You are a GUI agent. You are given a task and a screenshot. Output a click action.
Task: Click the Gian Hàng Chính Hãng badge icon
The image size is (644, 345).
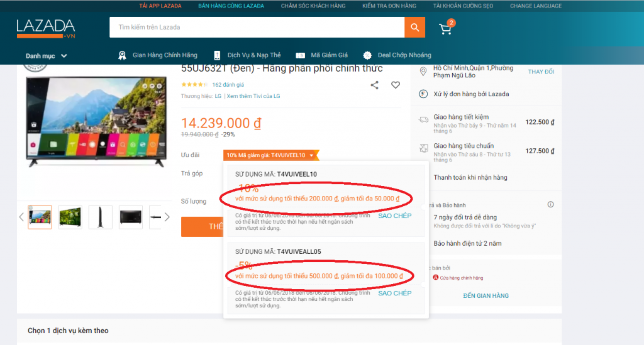(x=122, y=55)
